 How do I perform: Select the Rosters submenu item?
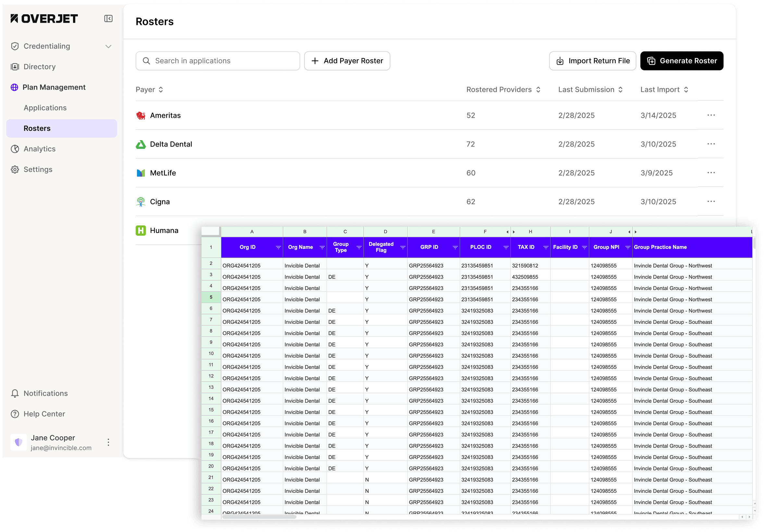37,128
